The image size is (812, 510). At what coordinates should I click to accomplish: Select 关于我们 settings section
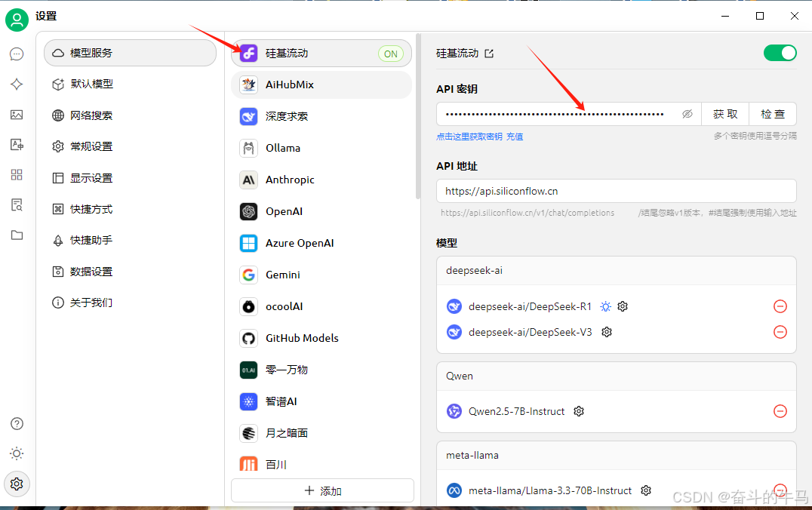tap(130, 303)
